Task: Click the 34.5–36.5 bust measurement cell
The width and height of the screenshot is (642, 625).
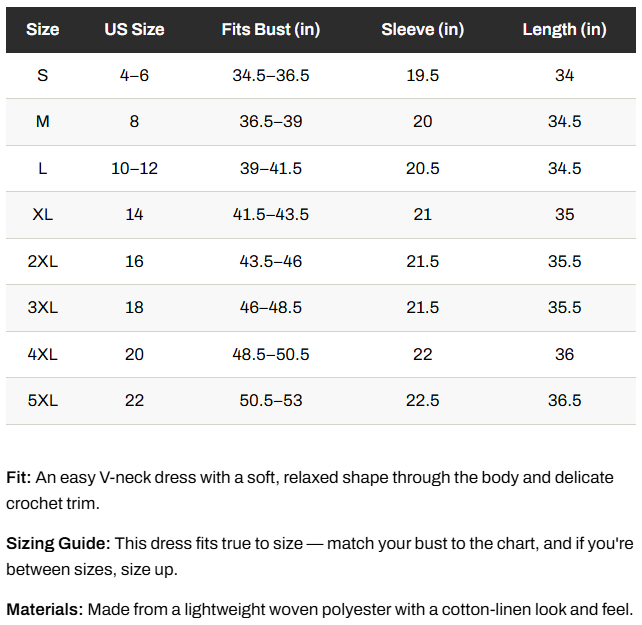Action: [x=271, y=75]
